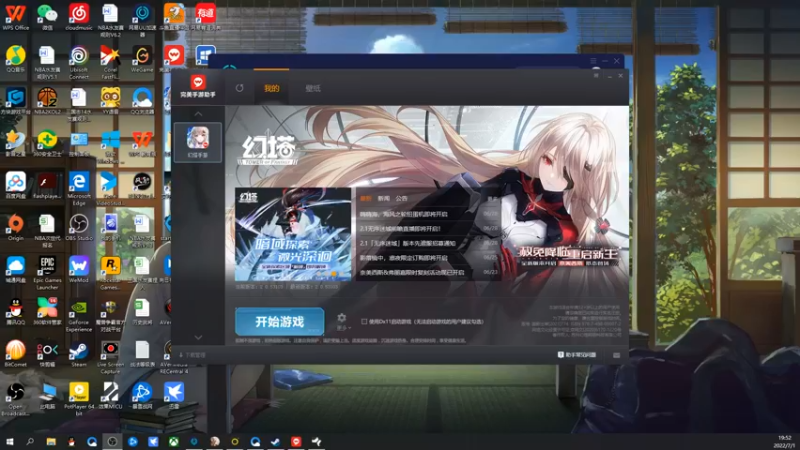Viewport: 800px width, 450px height.
Task: Click the message icon at launcher bottom right
Action: (x=616, y=355)
